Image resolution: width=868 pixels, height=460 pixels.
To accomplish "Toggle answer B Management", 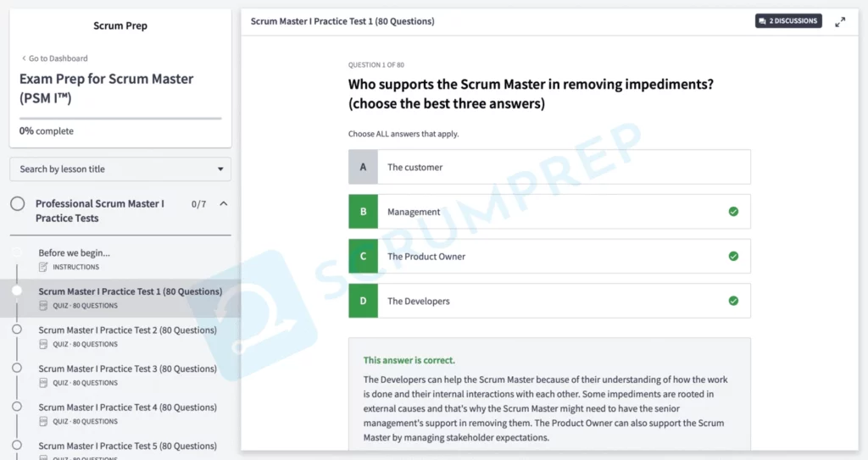I will pyautogui.click(x=548, y=212).
